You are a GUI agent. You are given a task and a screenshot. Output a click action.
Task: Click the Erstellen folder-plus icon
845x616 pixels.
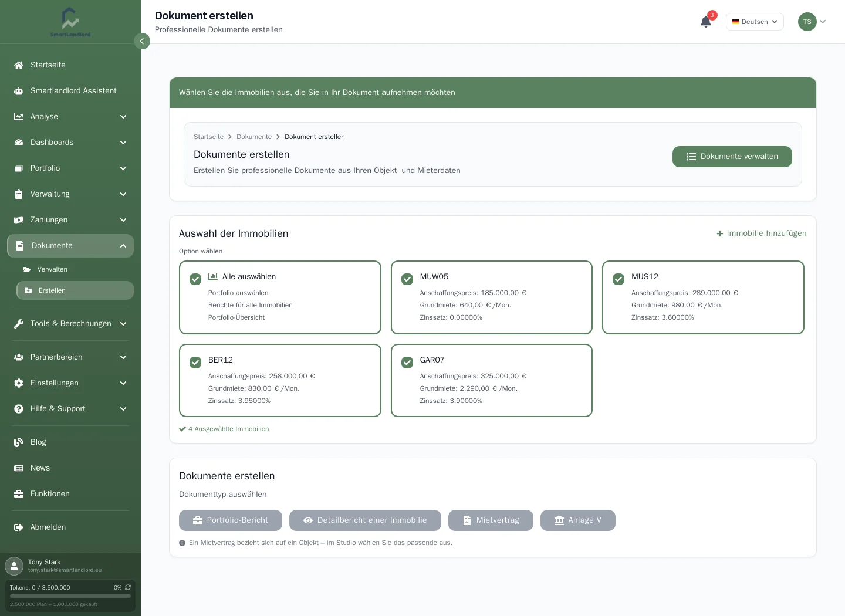(28, 290)
